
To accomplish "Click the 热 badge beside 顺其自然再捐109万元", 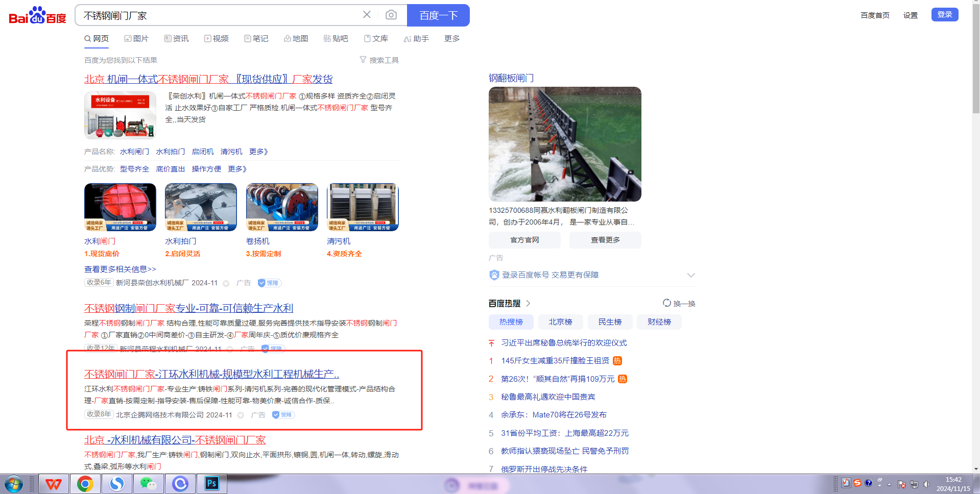I will point(623,379).
